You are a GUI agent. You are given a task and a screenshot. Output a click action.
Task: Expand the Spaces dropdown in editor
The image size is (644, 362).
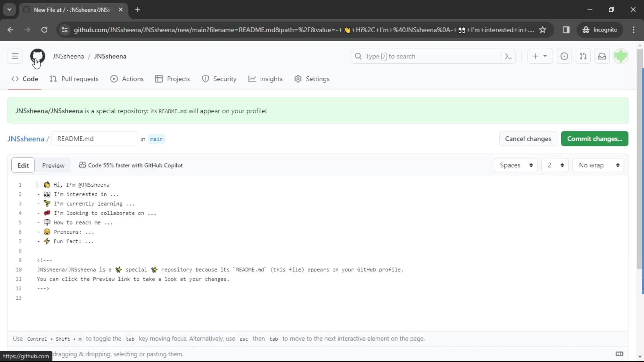pyautogui.click(x=516, y=165)
